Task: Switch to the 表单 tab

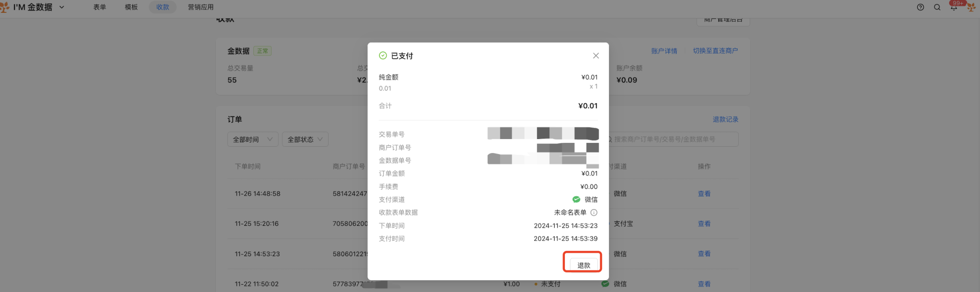Action: click(99, 7)
